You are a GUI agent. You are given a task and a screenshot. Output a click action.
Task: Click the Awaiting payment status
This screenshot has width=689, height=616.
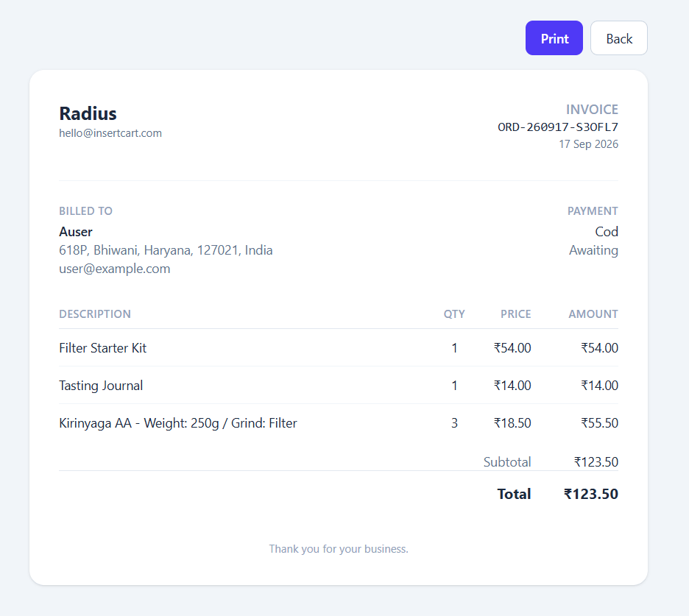593,250
